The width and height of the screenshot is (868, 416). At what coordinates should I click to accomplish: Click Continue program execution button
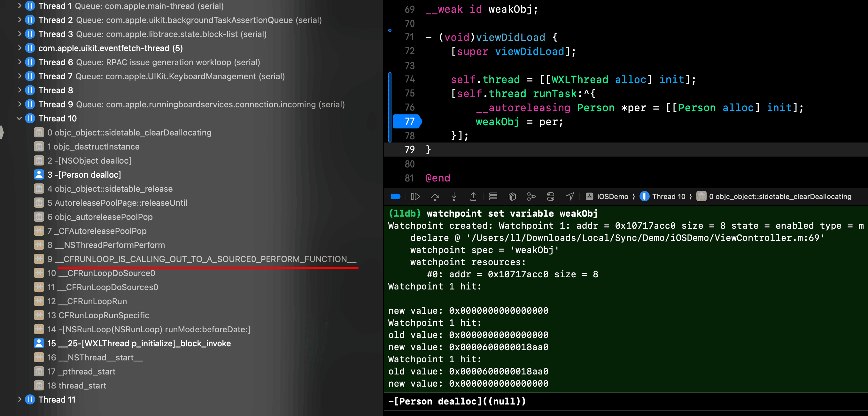coord(415,196)
